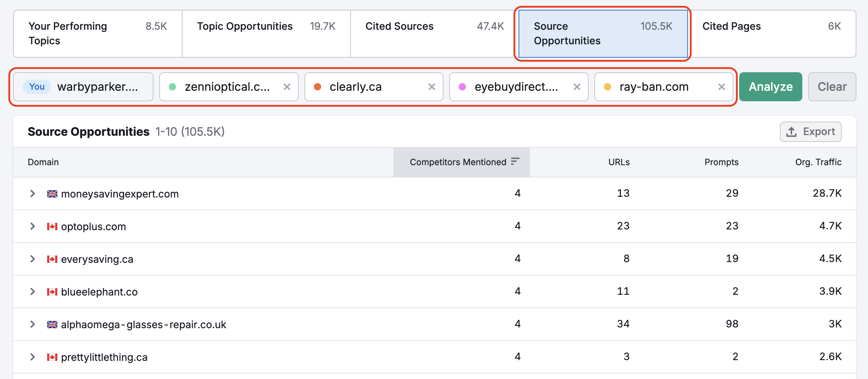The height and width of the screenshot is (379, 868).
Task: Click the Canada flag beside optoplus.com
Action: click(52, 227)
